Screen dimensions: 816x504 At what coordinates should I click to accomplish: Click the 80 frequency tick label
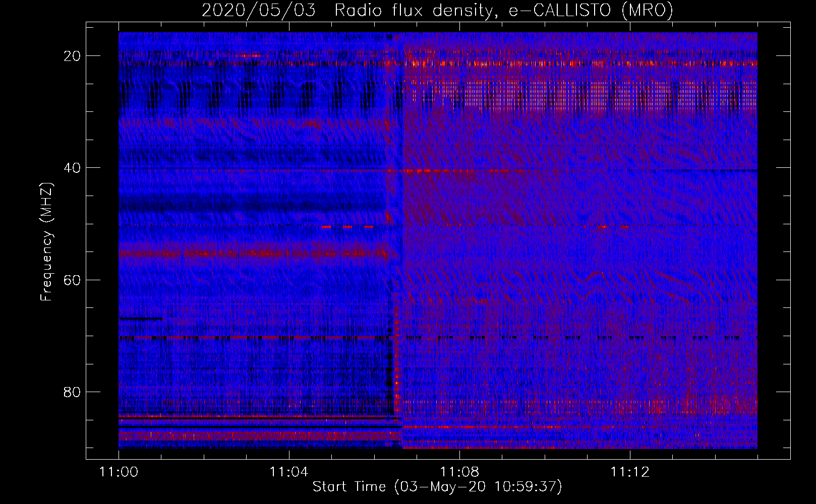coord(72,392)
